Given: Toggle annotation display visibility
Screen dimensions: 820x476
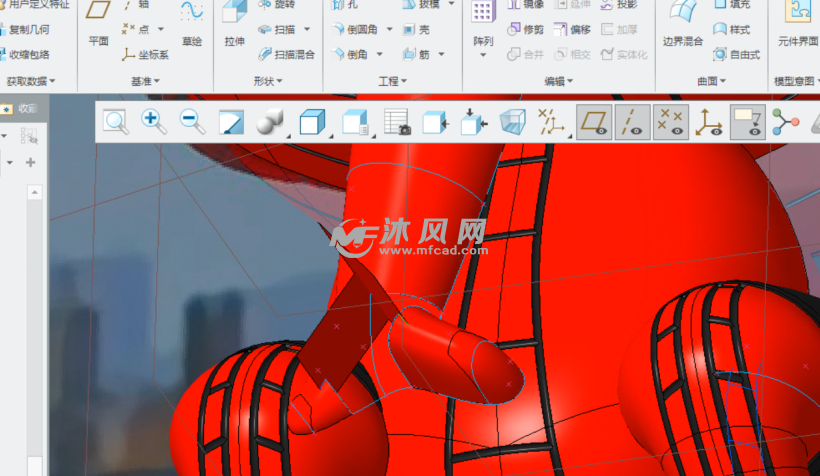Looking at the screenshot, I should click(748, 122).
